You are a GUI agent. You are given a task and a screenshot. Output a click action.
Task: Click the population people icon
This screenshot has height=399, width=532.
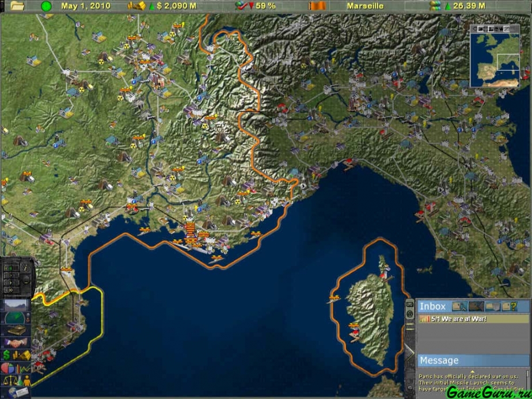click(435, 6)
